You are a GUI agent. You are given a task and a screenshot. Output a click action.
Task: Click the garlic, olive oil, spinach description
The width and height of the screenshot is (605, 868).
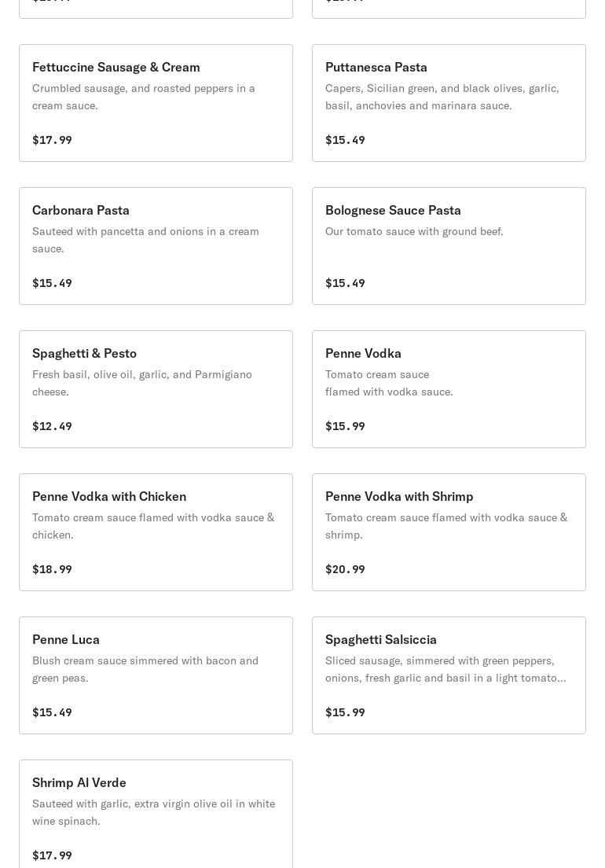pos(153,812)
